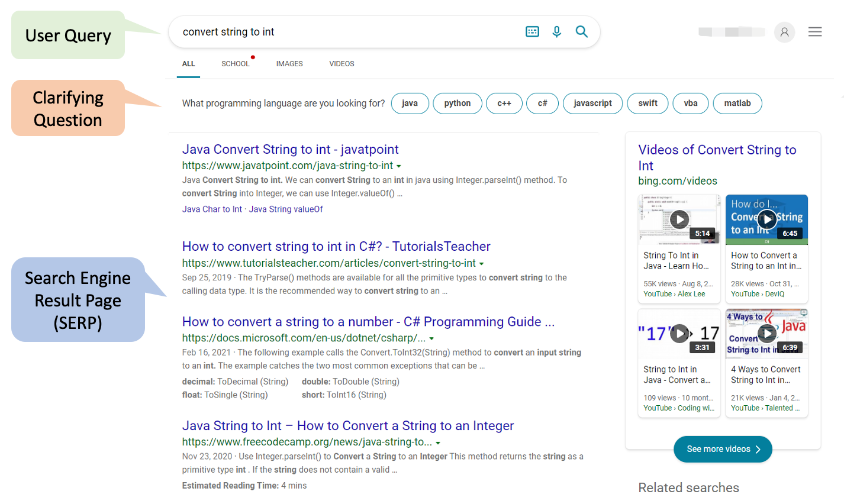Select the python language option
The width and height of the screenshot is (844, 504).
click(x=458, y=104)
